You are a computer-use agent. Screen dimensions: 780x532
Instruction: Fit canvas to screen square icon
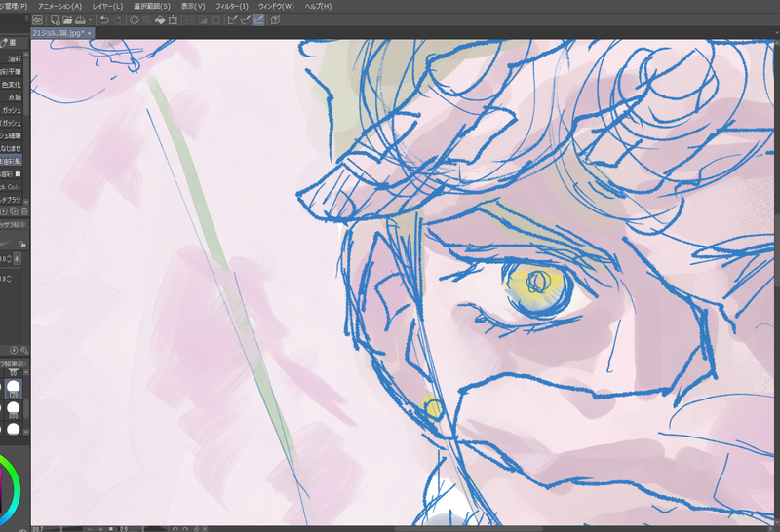click(111, 529)
